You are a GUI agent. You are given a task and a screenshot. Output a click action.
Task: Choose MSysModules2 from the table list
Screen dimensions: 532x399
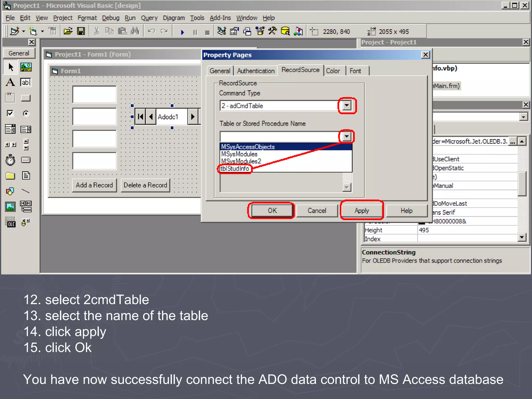pos(286,161)
